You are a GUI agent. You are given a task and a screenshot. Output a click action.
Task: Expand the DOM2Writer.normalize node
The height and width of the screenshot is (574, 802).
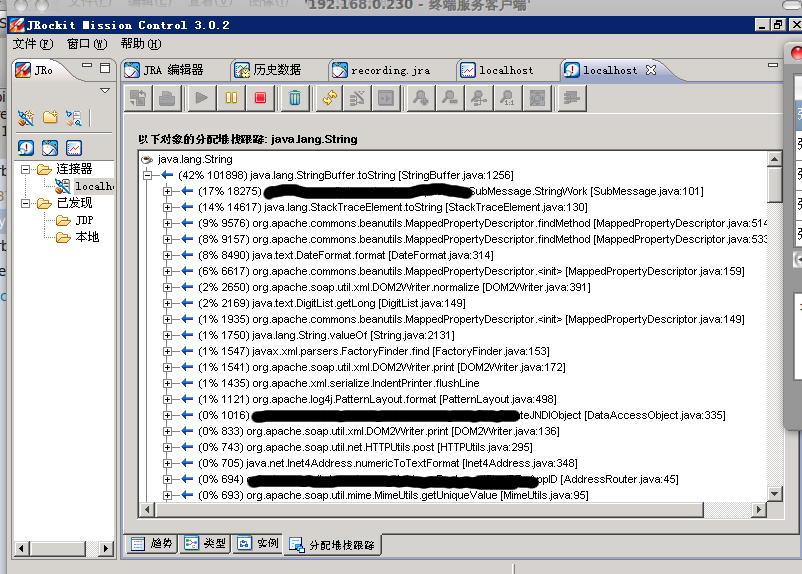(x=167, y=287)
